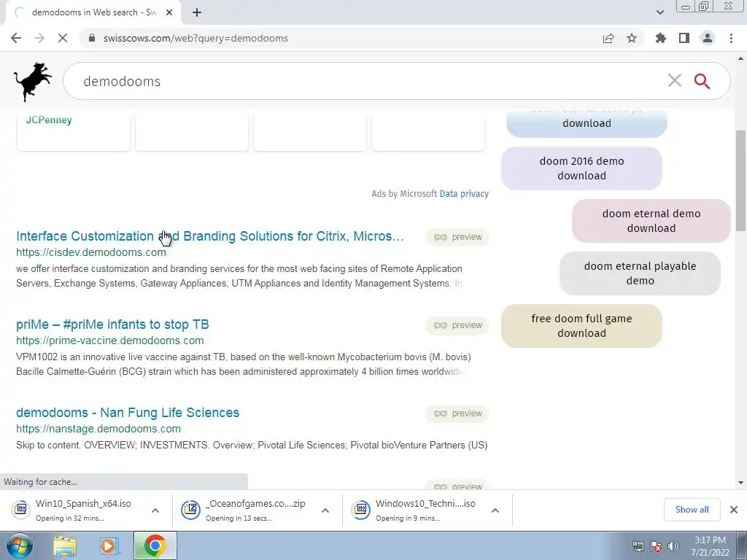
Task: Launch Windows Media Player from taskbar
Action: (109, 546)
